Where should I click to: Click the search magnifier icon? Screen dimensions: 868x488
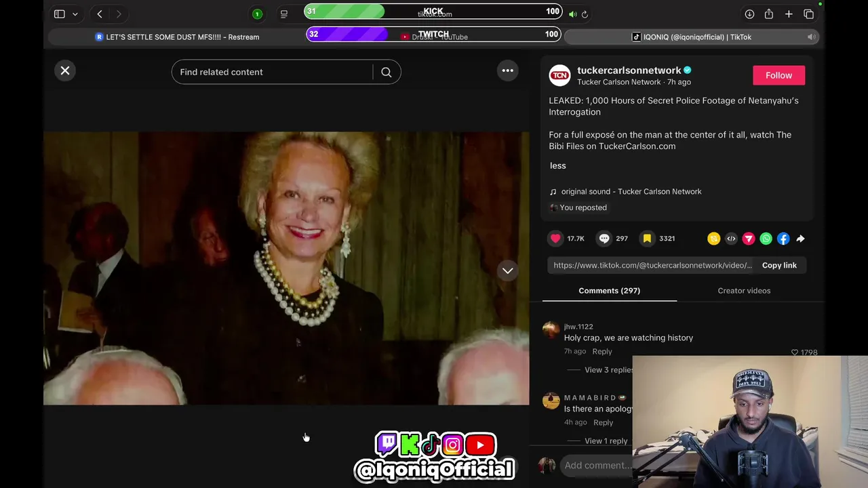387,72
